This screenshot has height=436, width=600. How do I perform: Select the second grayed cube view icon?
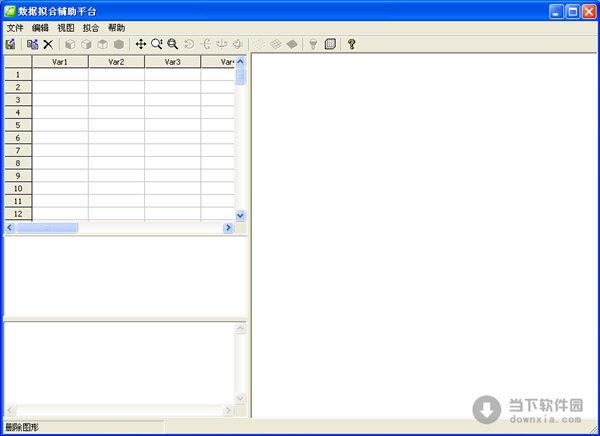tap(86, 44)
